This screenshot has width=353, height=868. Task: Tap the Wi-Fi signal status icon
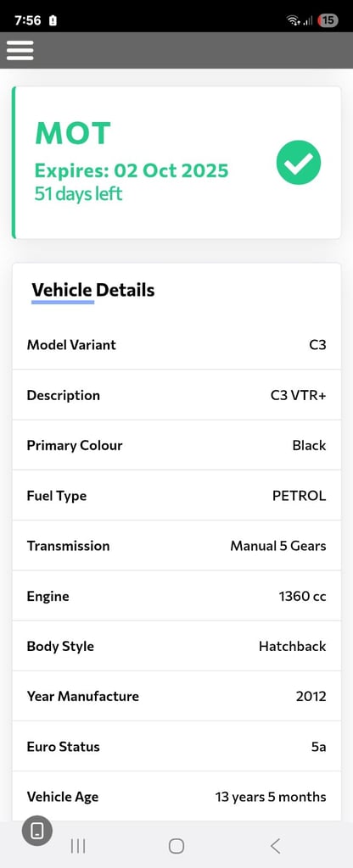tap(292, 20)
